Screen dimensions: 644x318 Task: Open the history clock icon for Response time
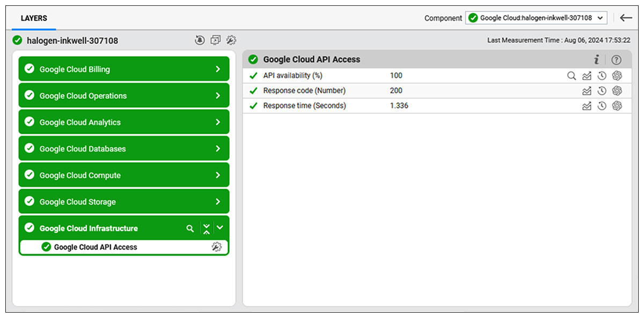(x=602, y=106)
